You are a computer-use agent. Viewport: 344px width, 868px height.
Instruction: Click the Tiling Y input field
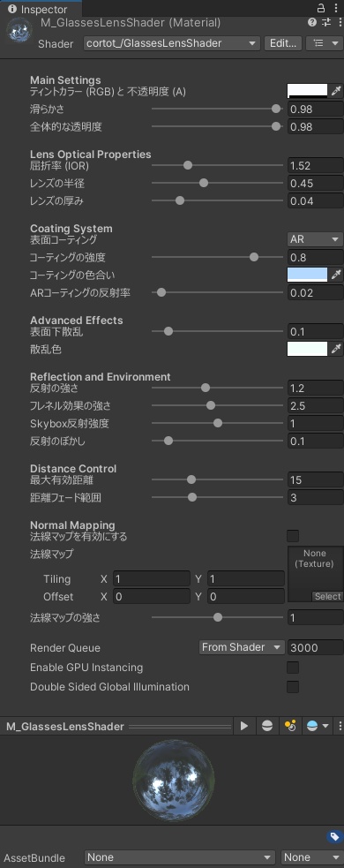point(245,579)
